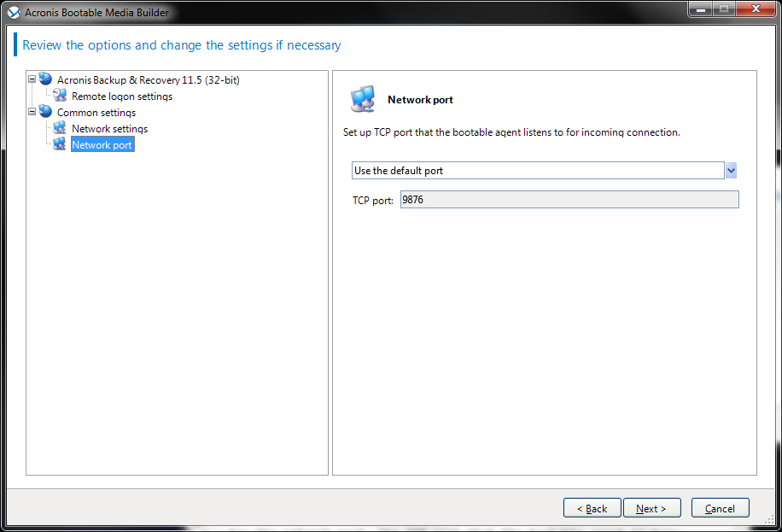The height and width of the screenshot is (532, 782).
Task: Click the Network port header monitors icon
Action: 363,99
